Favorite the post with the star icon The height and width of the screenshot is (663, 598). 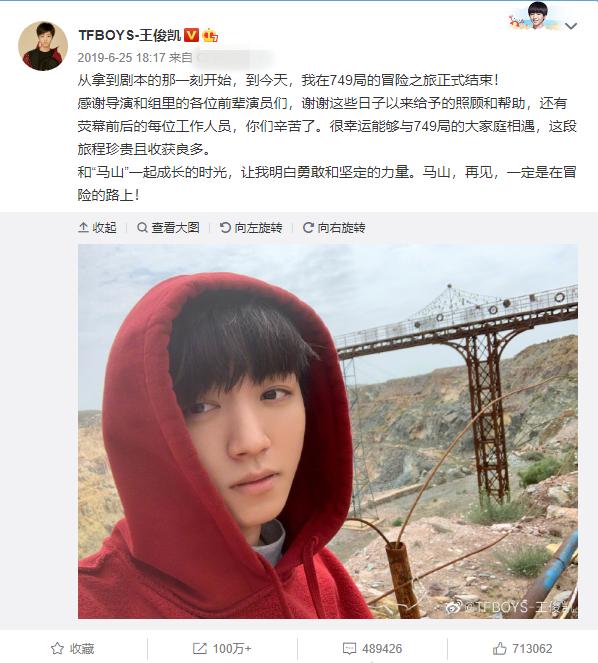pos(57,648)
